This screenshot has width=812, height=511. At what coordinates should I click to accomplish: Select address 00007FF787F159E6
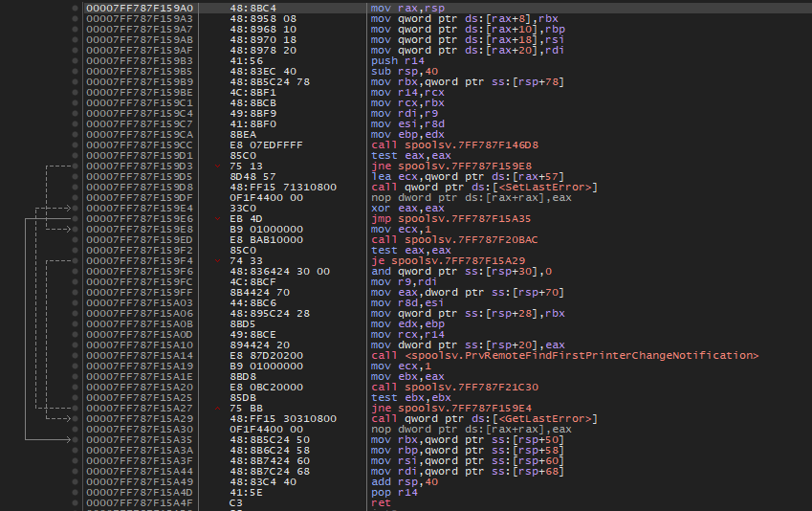coord(140,219)
